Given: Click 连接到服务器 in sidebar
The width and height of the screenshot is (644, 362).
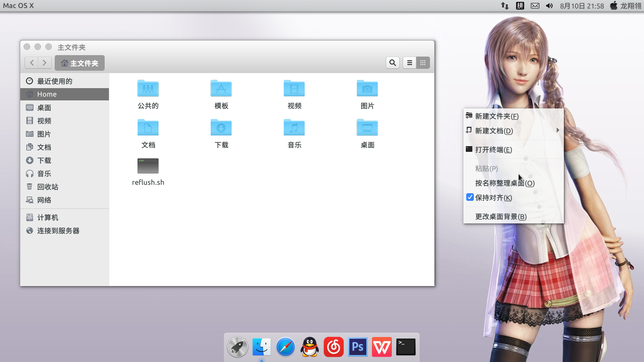Looking at the screenshot, I should pos(65,230).
